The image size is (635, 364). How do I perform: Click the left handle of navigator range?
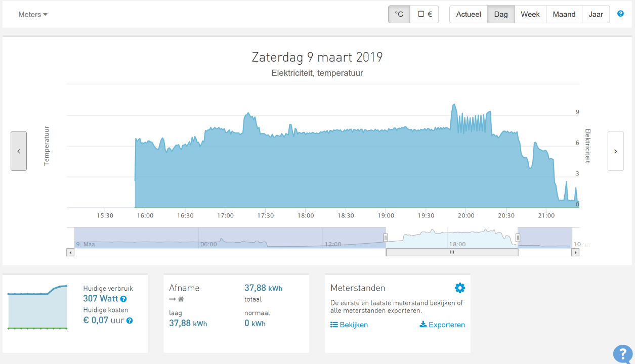(x=386, y=238)
